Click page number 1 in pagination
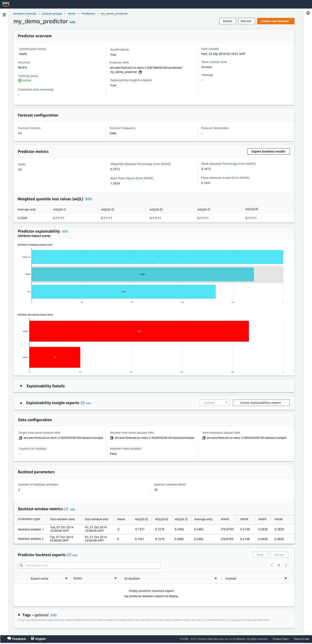The width and height of the screenshot is (312, 644). [279, 565]
